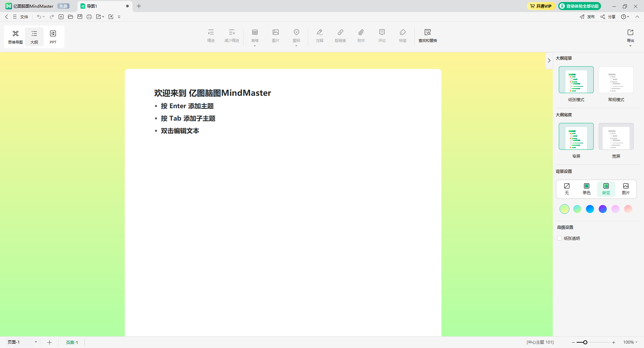This screenshot has height=348, width=644.
Task: Insert a 图片 image via toolbar
Action: click(276, 36)
